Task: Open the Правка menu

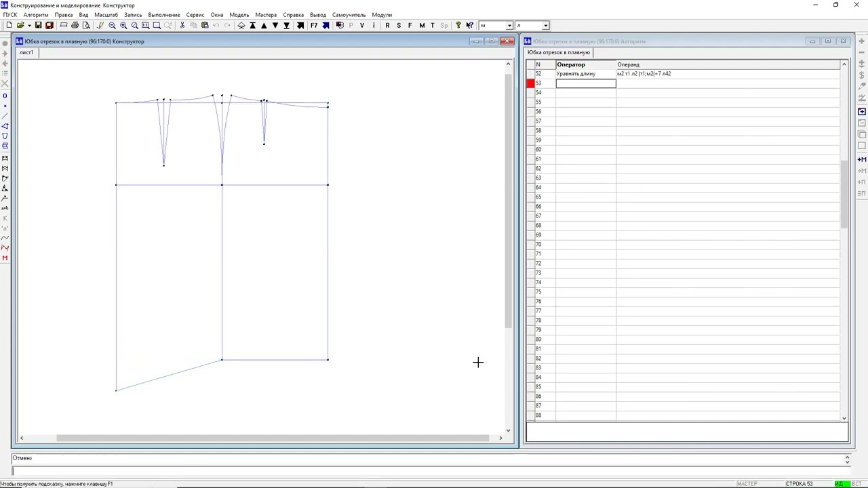Action: [x=64, y=15]
